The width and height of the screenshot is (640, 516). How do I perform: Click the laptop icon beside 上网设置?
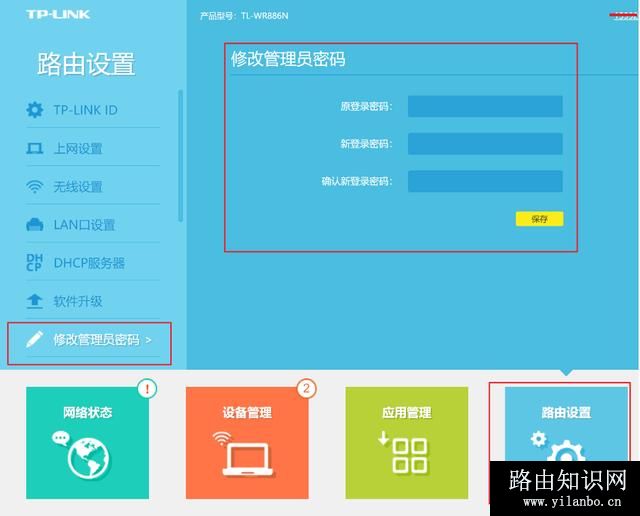point(35,148)
